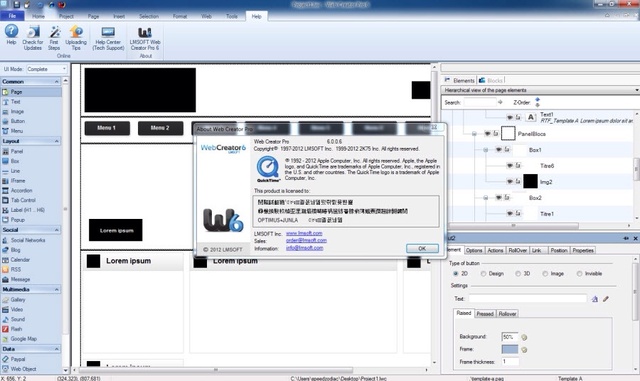Choose the Image button type
Screen dimensions: 640x381
pos(545,274)
